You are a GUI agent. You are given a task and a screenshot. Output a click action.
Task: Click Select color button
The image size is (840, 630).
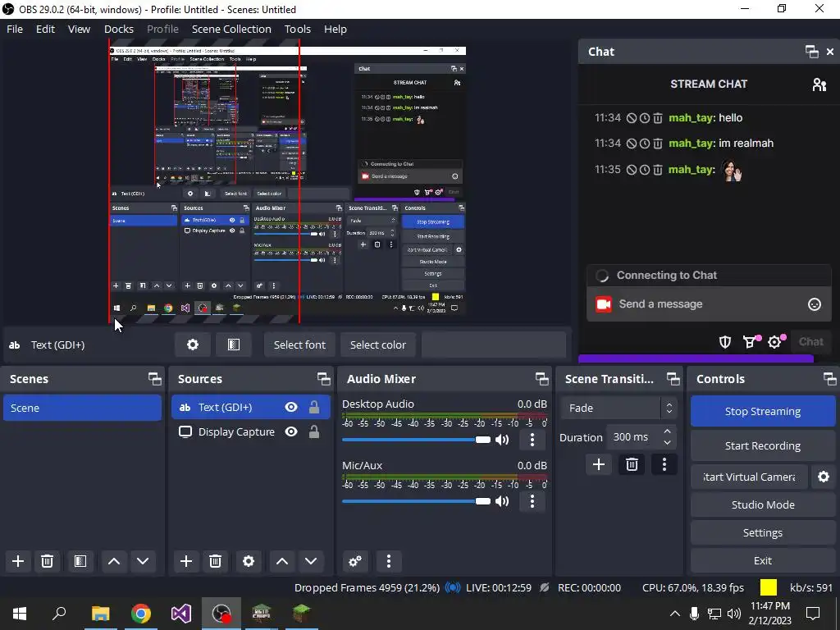click(377, 345)
